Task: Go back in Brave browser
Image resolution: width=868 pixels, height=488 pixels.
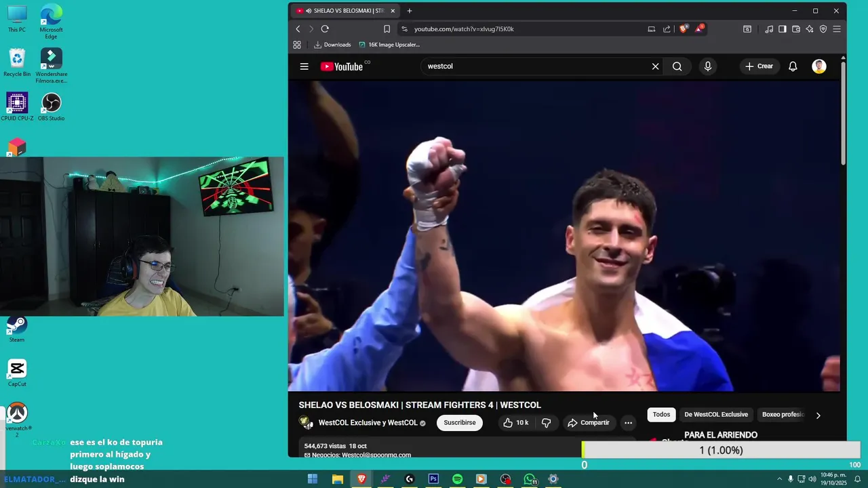Action: (x=298, y=29)
